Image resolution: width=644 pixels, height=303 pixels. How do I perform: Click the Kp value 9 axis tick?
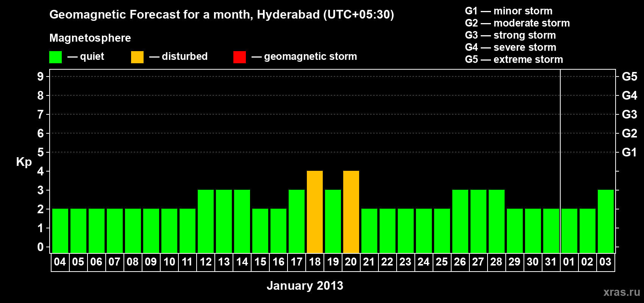point(41,77)
